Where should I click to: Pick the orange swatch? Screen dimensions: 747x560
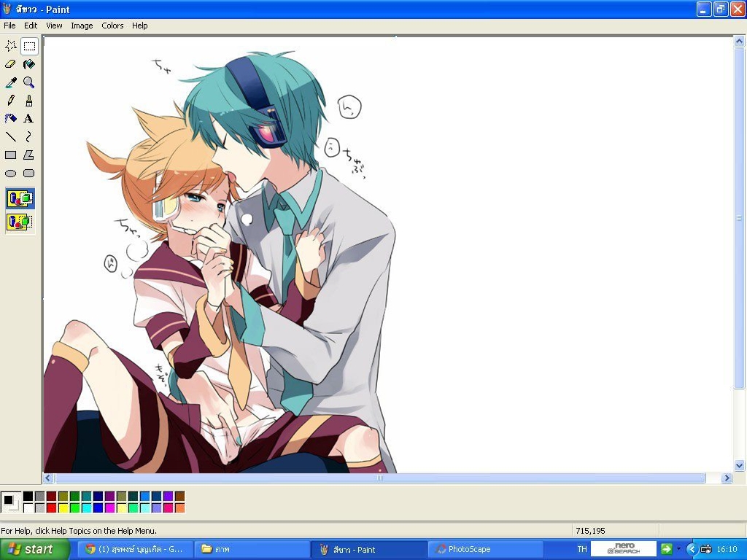click(x=179, y=508)
